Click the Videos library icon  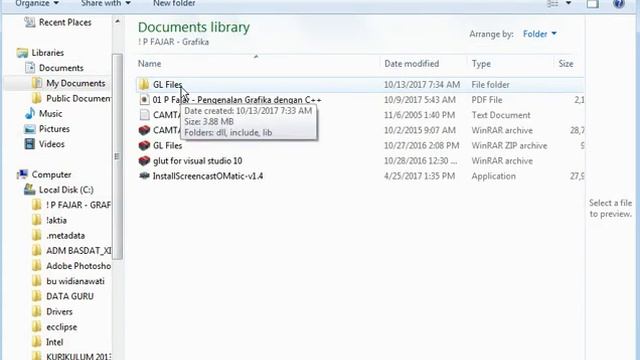[29, 144]
